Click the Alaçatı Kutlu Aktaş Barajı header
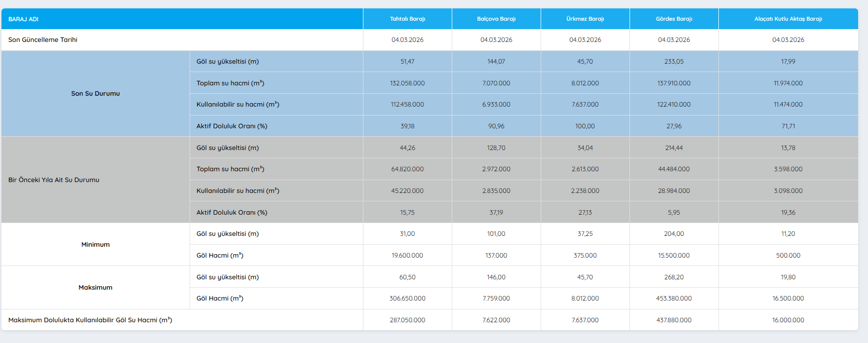This screenshot has width=868, height=343. click(788, 19)
